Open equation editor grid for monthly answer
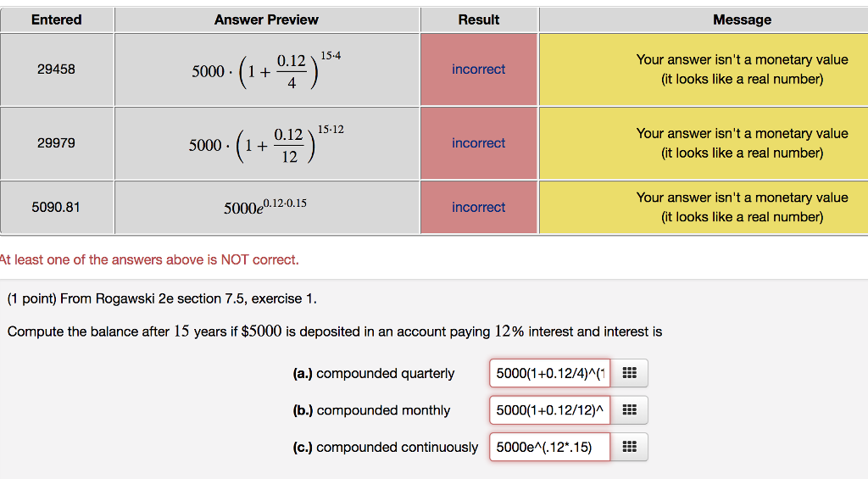Image resolution: width=868 pixels, height=479 pixels. [629, 410]
